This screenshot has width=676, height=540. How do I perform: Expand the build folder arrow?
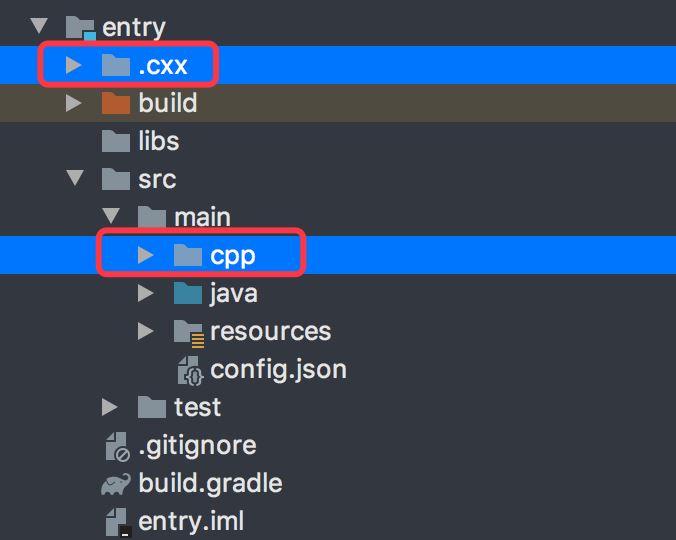(73, 103)
